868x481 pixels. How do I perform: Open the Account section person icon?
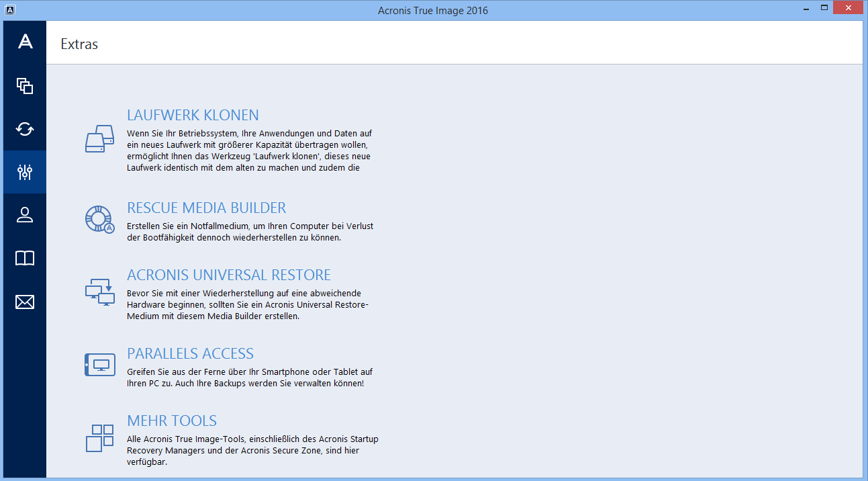pos(25,215)
